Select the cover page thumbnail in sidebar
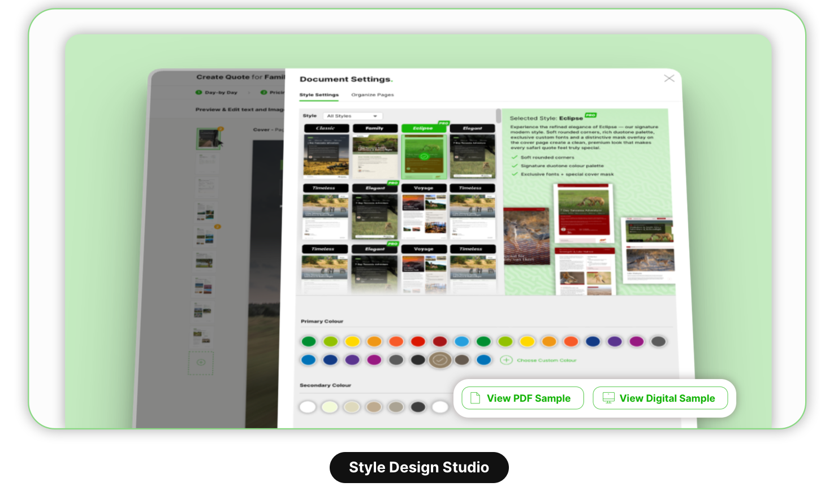 click(208, 138)
